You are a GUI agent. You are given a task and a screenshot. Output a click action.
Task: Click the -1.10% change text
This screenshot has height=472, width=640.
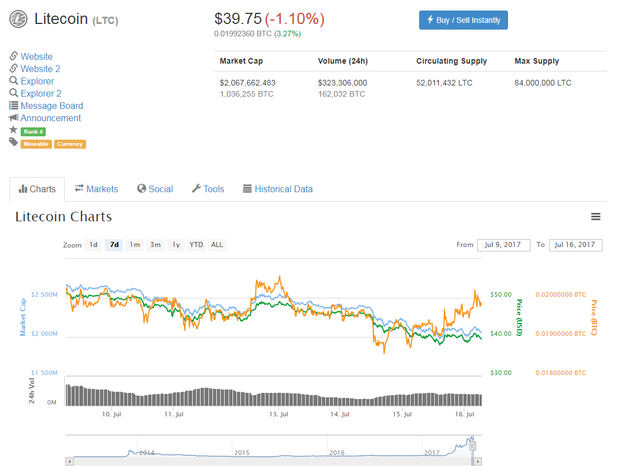tap(295, 19)
